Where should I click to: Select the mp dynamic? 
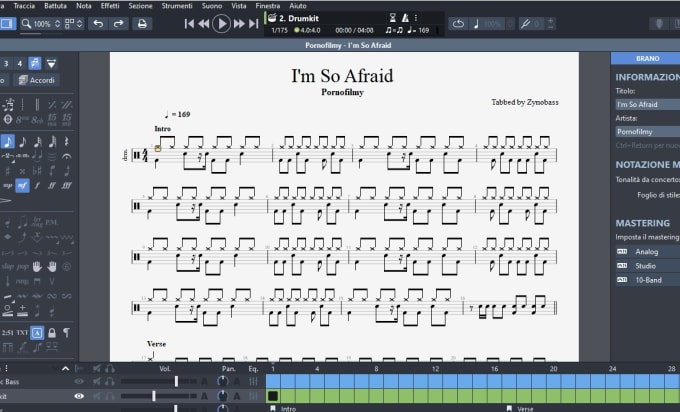coord(7,186)
